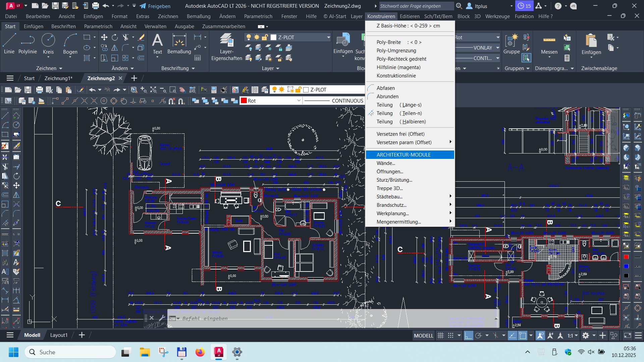Viewport: 644px width, 362px height.
Task: Open the Bemaßung dimension tool
Action: [x=179, y=44]
